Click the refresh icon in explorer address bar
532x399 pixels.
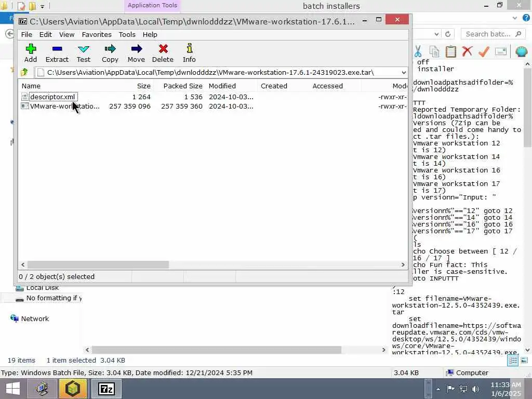(448, 34)
